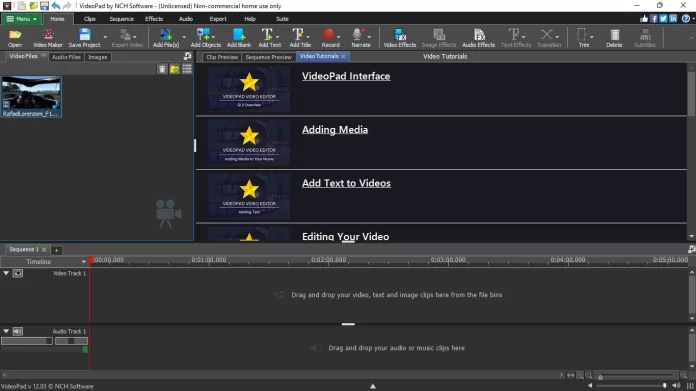Image resolution: width=696 pixels, height=391 pixels.
Task: Open the Video Effects panel
Action: [x=399, y=37]
